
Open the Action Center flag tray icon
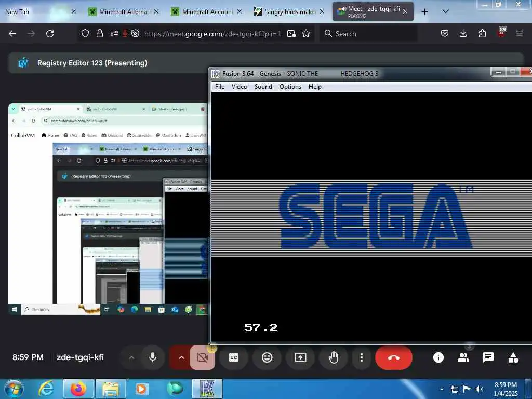467,389
